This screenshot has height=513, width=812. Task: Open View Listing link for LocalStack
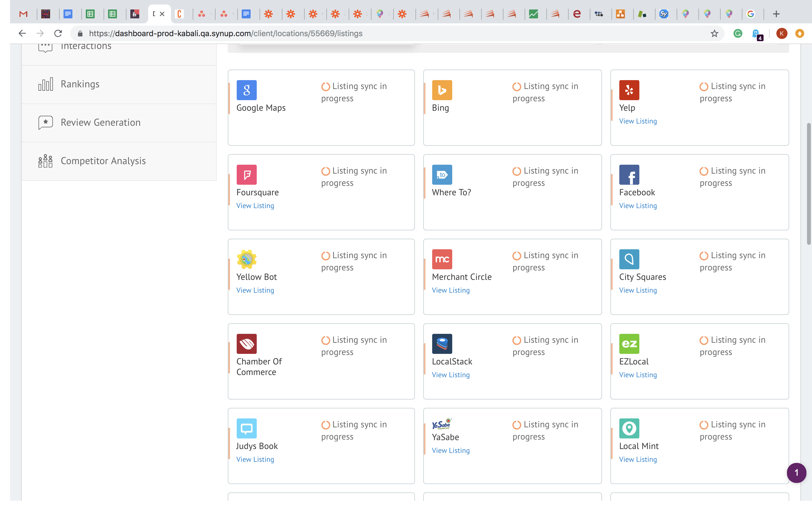[451, 374]
